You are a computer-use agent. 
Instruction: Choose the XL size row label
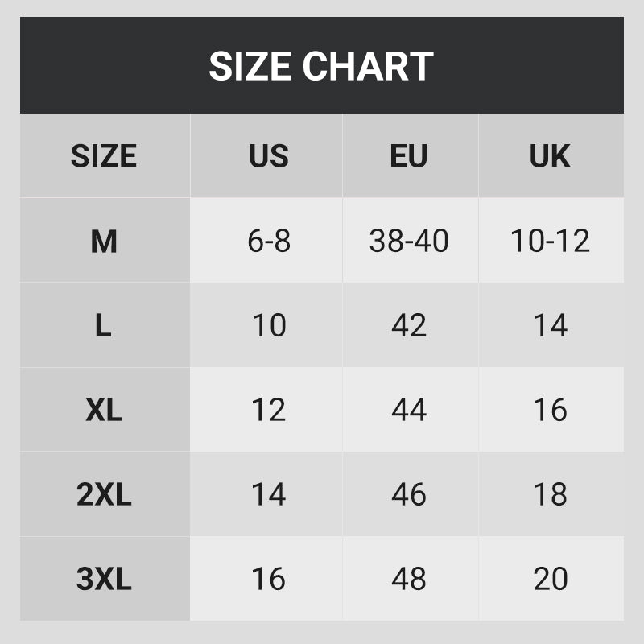104,410
